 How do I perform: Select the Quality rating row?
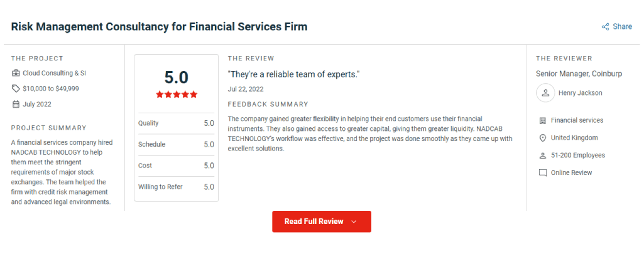[176, 123]
